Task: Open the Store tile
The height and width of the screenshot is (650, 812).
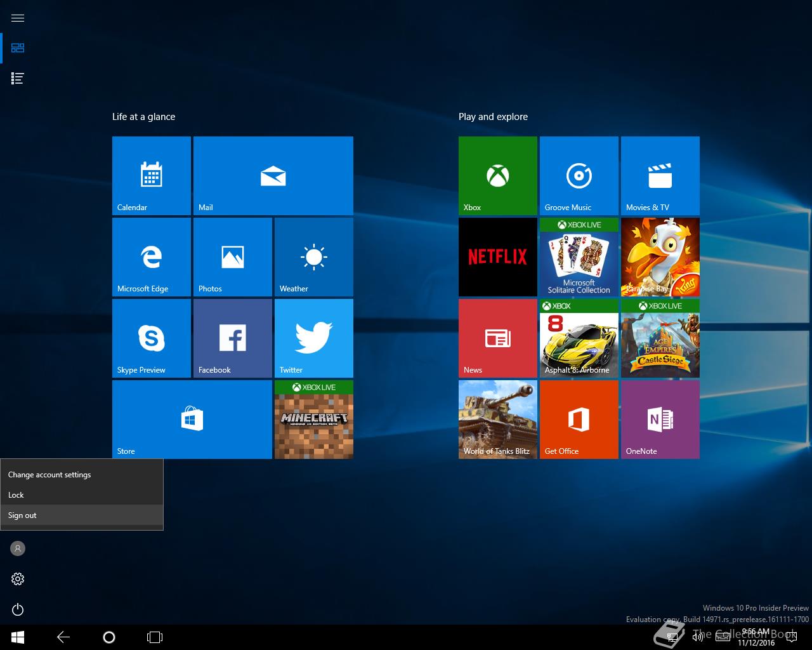Action: point(192,420)
